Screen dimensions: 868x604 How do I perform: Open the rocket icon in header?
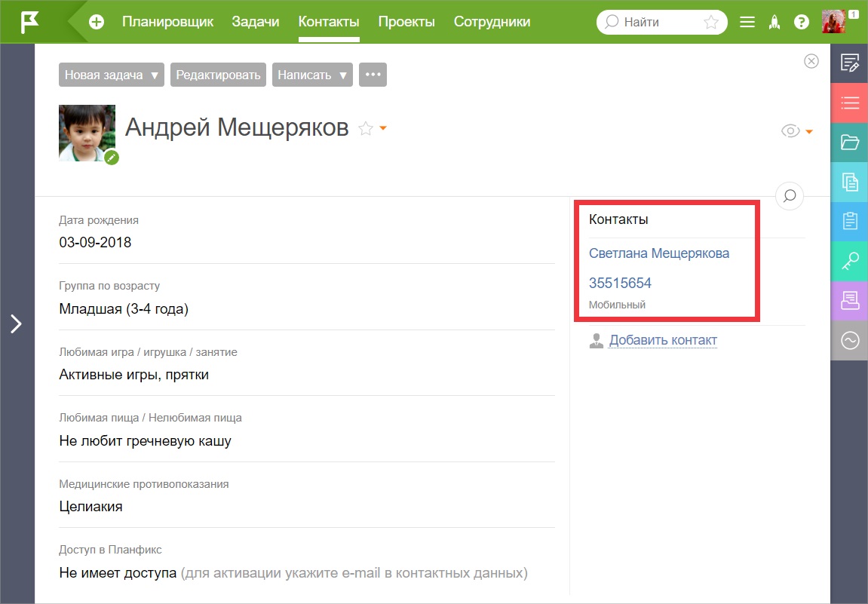pos(774,22)
